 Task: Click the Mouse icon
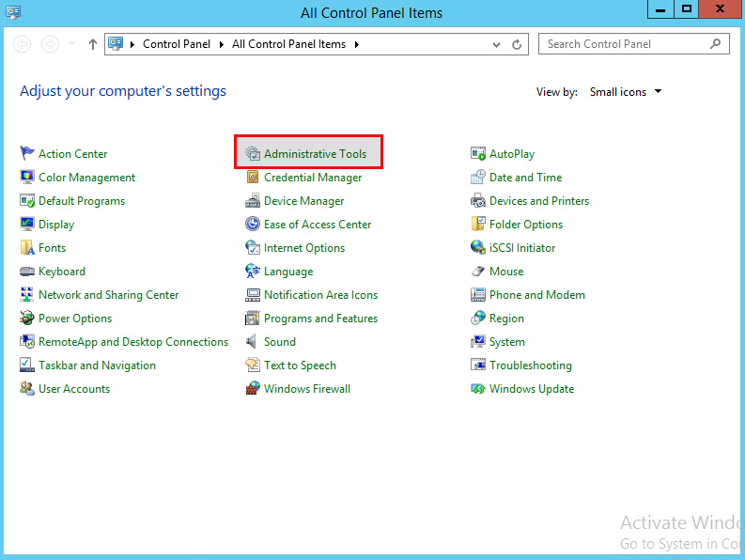pos(478,271)
